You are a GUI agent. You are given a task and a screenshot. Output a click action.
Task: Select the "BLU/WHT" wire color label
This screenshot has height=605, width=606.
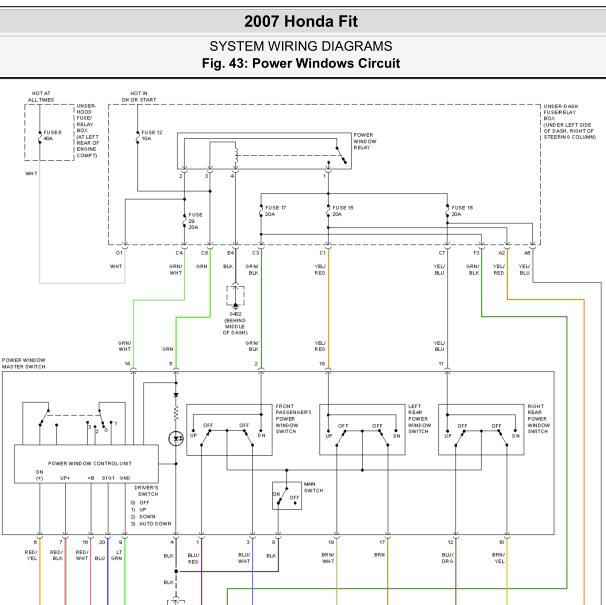[x=244, y=558]
